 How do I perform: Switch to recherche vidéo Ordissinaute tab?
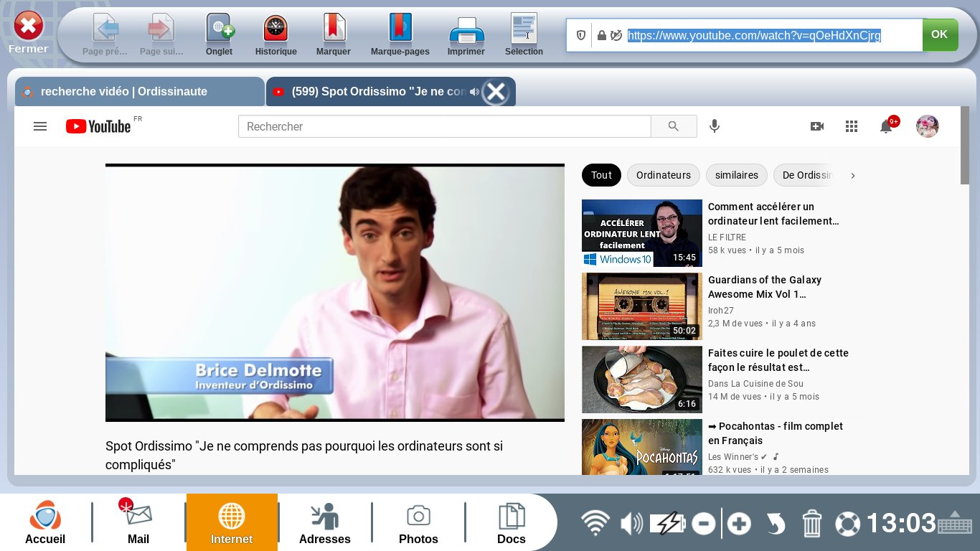point(139,92)
